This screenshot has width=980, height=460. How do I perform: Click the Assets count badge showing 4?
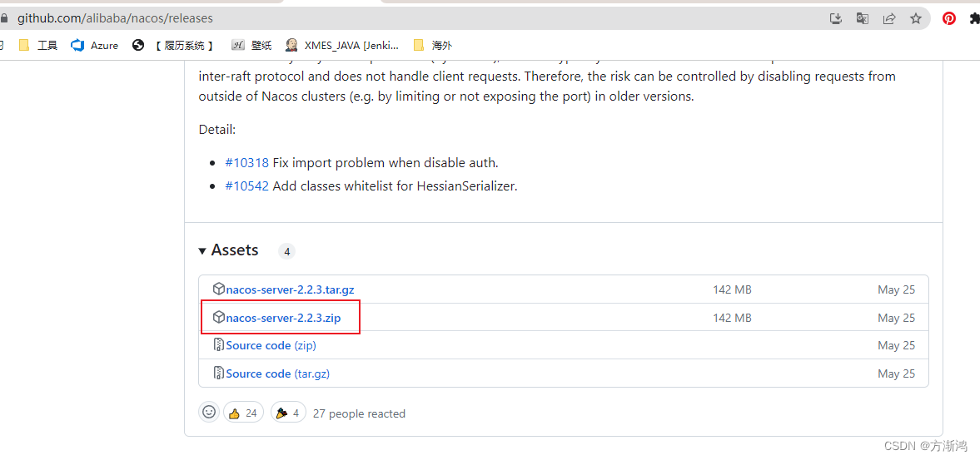tap(287, 251)
